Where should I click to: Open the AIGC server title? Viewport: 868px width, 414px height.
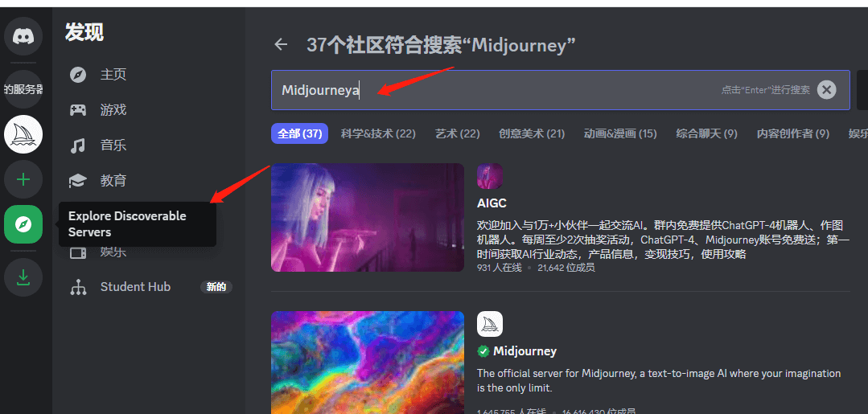click(492, 203)
